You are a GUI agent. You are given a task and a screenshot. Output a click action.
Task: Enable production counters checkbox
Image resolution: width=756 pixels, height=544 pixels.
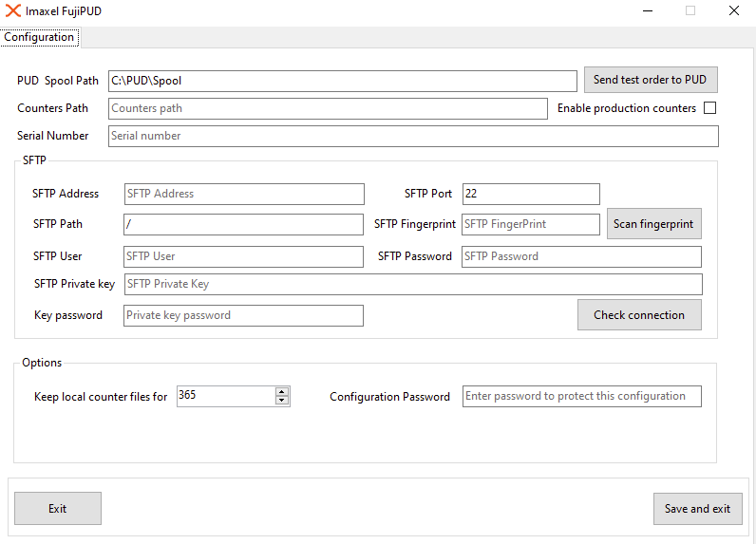709,108
